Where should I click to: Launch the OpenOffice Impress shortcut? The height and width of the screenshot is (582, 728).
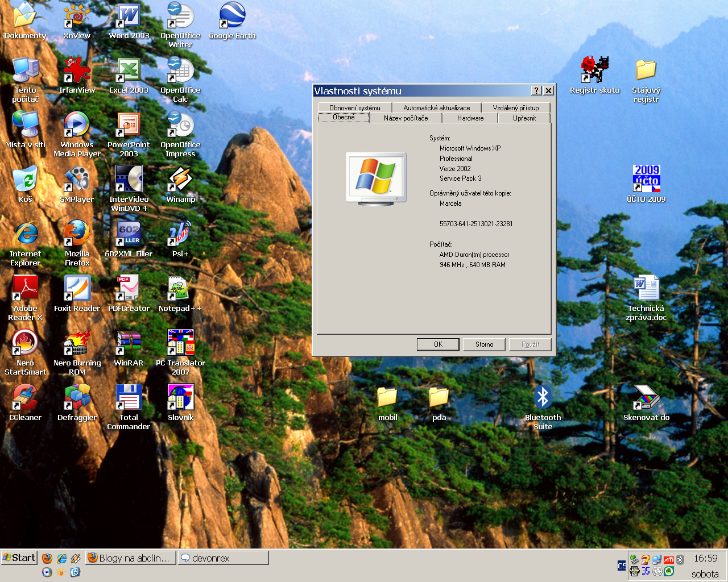[x=180, y=134]
